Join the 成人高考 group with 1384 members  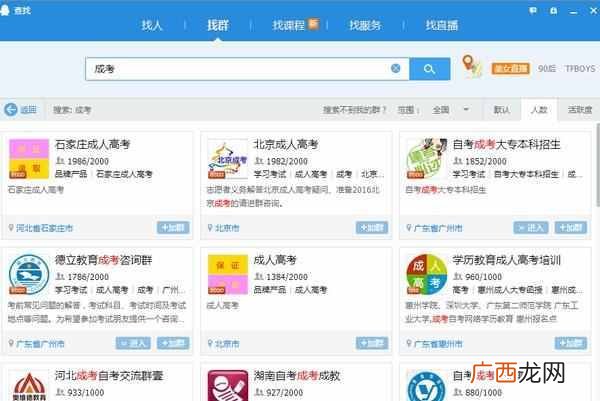(372, 343)
